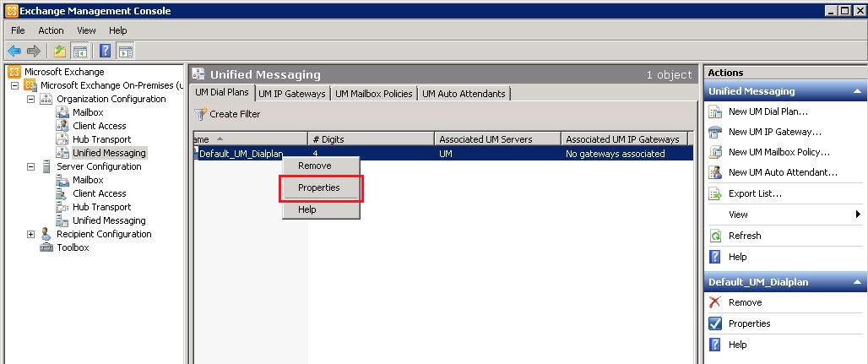This screenshot has height=364, width=868.
Task: Click New UM Dial Plan... action
Action: [x=768, y=112]
